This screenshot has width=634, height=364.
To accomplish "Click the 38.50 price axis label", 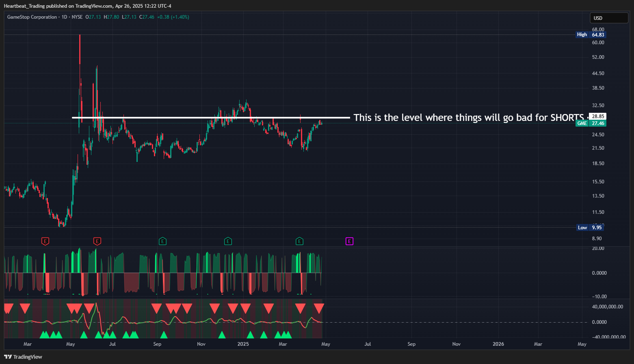I will (598, 88).
